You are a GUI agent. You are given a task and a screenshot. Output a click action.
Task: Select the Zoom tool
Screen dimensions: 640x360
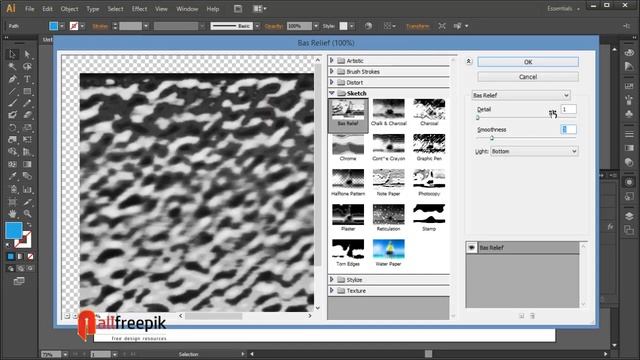(27, 213)
